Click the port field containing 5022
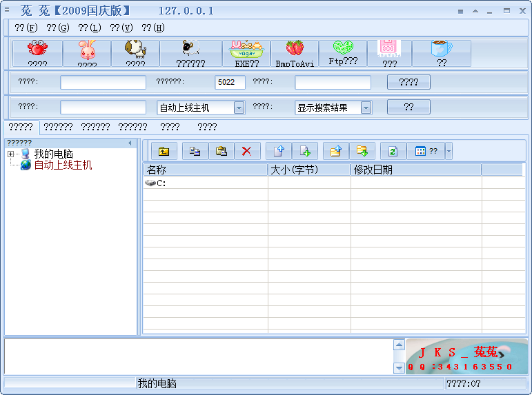Screen dimensions: 532x395 [230, 82]
